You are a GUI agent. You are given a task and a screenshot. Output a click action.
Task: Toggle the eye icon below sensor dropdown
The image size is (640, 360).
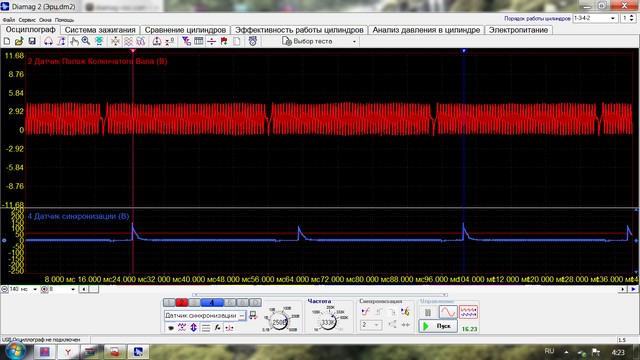tap(171, 328)
